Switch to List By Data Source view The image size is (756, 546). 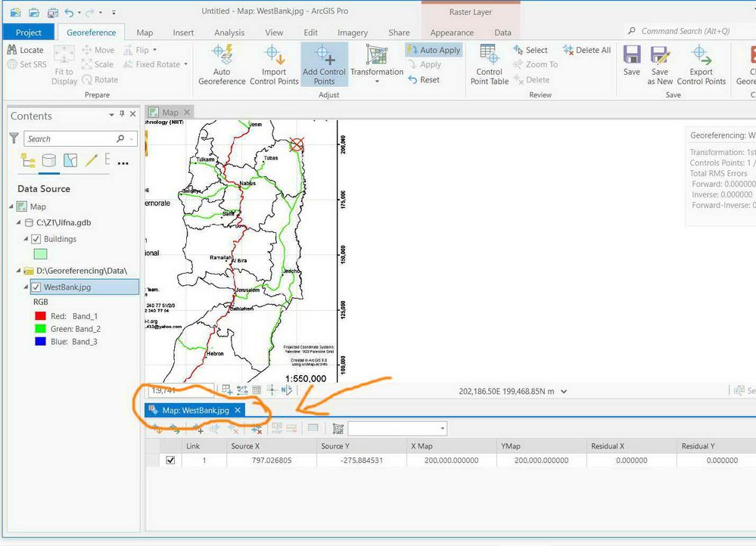[48, 160]
